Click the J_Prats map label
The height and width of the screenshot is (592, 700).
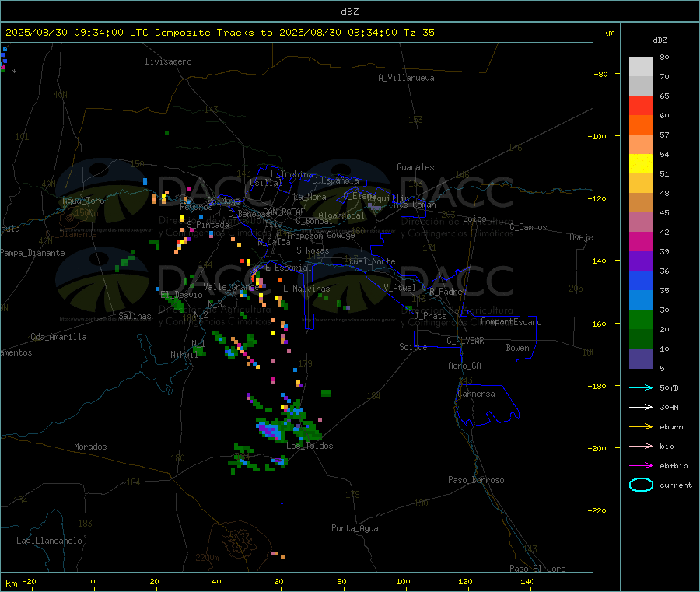(430, 316)
